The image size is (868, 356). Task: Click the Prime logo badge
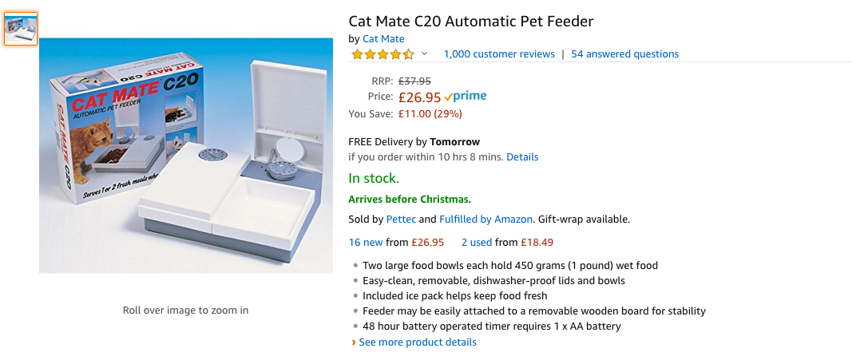(466, 97)
